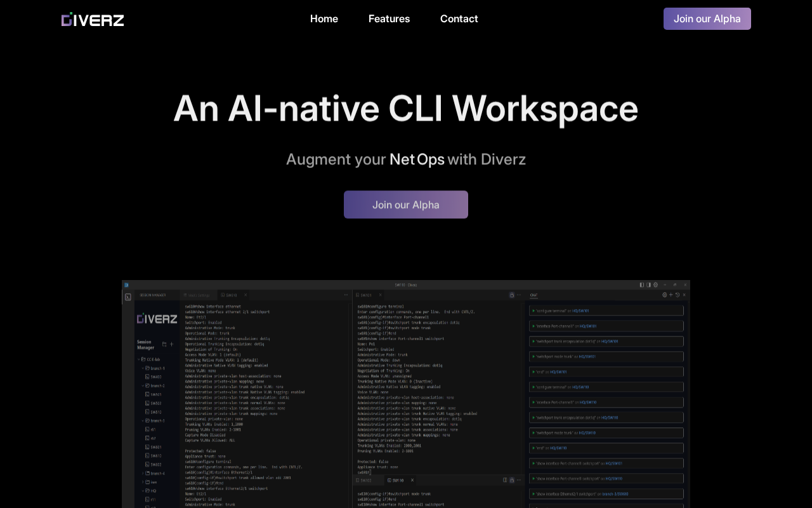Open chat panel settings gear icon

(x=665, y=295)
